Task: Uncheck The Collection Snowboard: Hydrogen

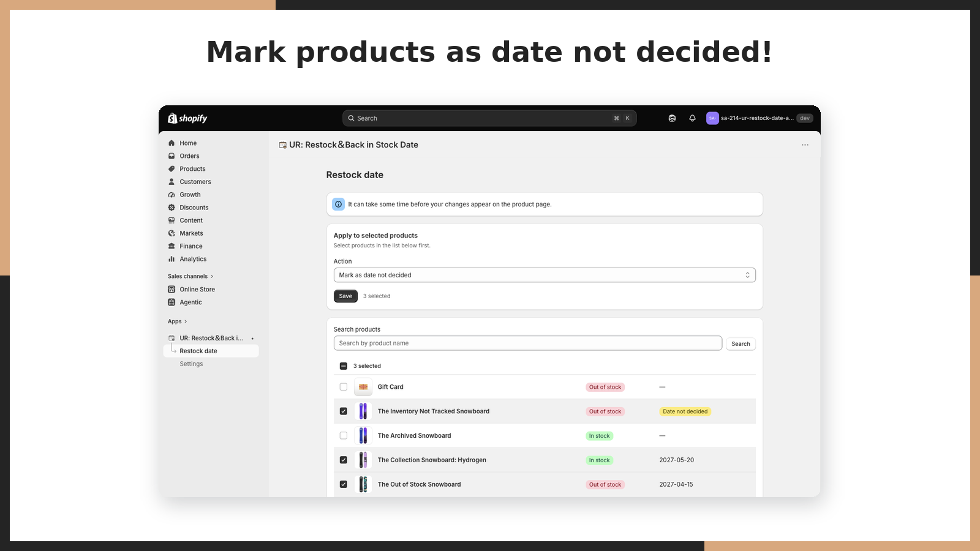Action: pyautogui.click(x=344, y=460)
